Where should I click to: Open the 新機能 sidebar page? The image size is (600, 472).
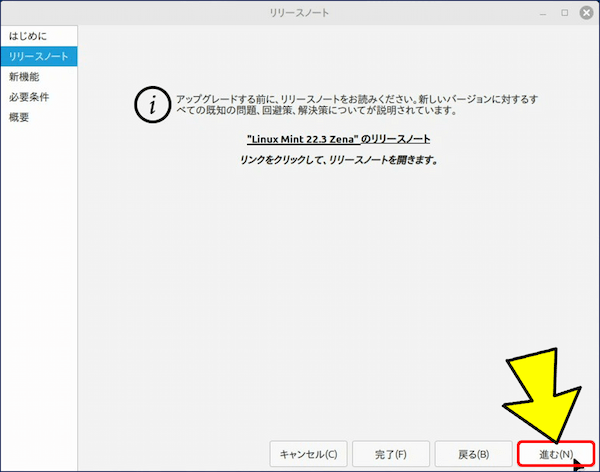(x=39, y=77)
